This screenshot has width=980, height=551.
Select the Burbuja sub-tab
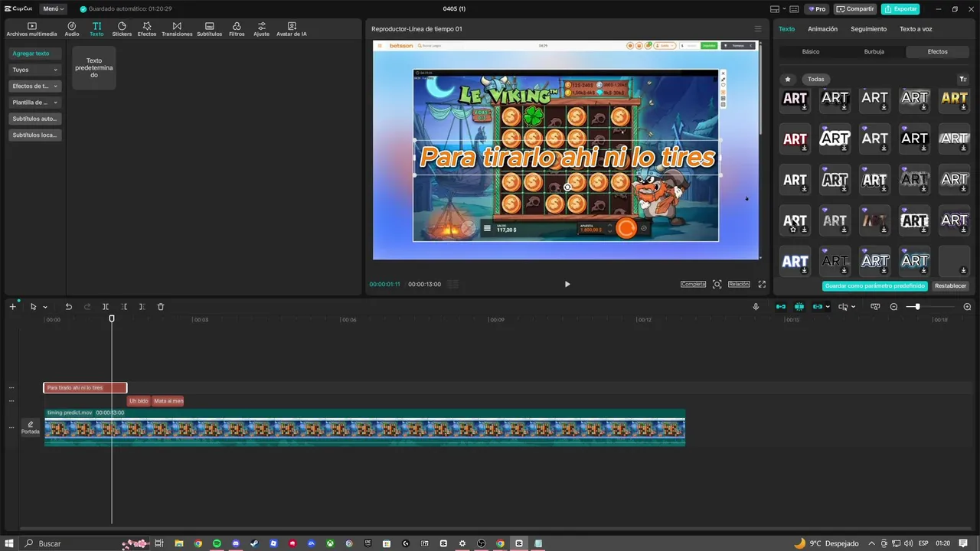874,52
